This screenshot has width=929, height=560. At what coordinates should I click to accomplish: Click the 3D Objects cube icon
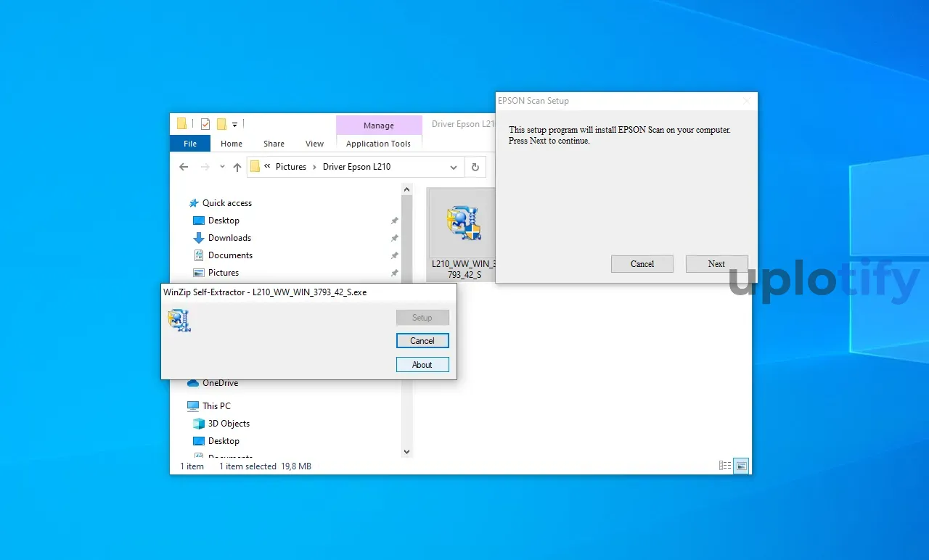click(x=199, y=424)
